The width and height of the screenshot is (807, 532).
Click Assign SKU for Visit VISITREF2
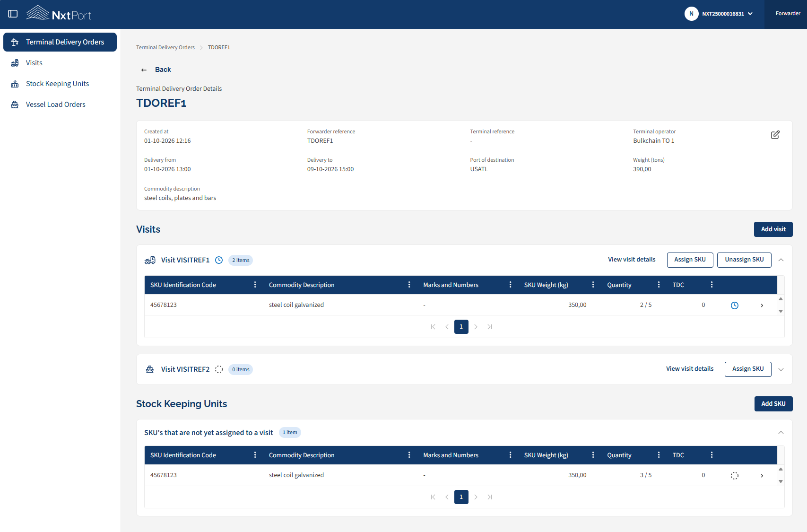click(x=748, y=369)
